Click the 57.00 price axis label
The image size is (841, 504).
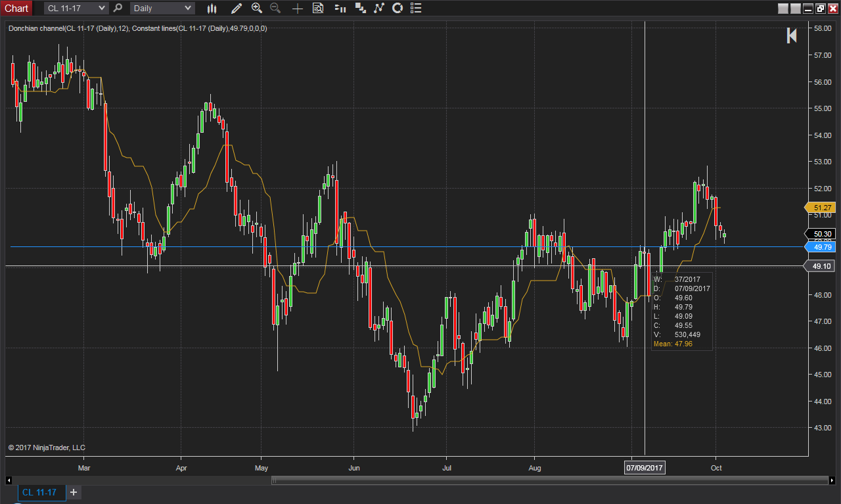tap(823, 55)
